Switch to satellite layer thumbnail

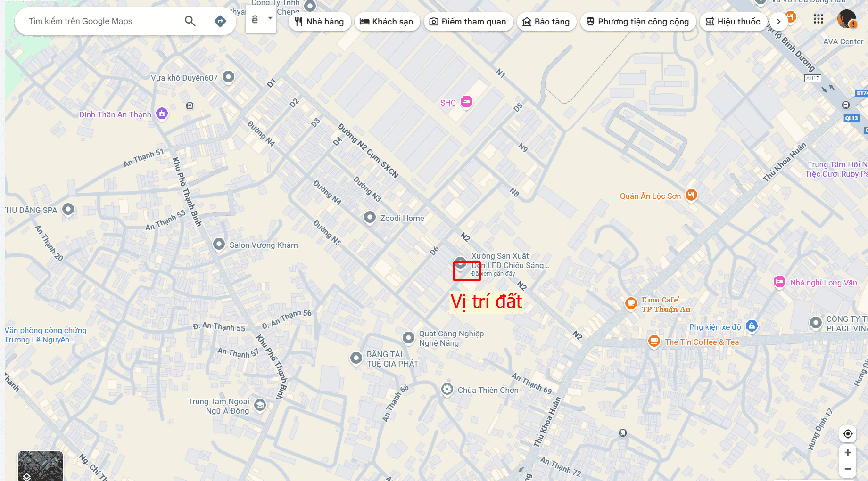pos(40,465)
